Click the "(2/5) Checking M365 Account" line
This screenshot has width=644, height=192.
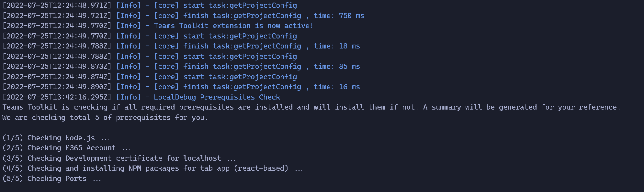coord(66,148)
